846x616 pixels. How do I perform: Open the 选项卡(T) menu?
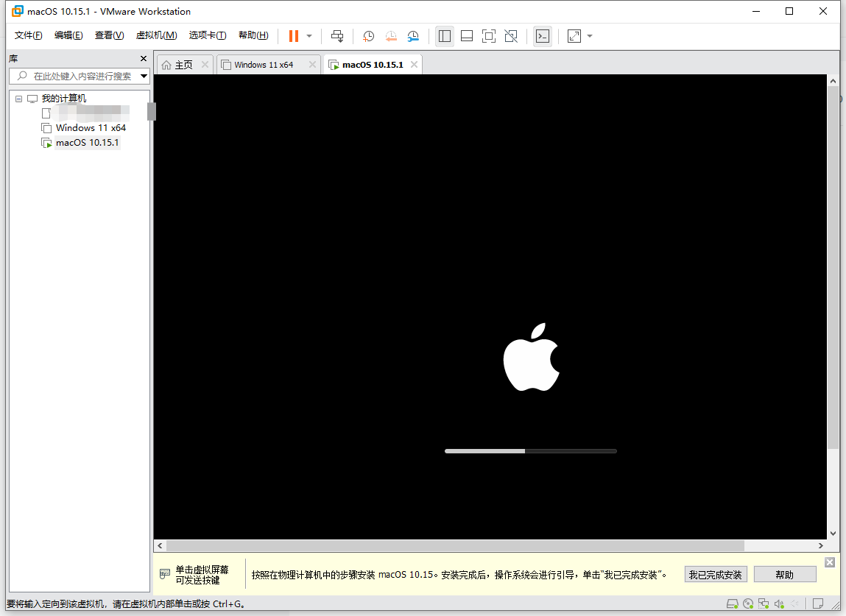click(x=208, y=35)
